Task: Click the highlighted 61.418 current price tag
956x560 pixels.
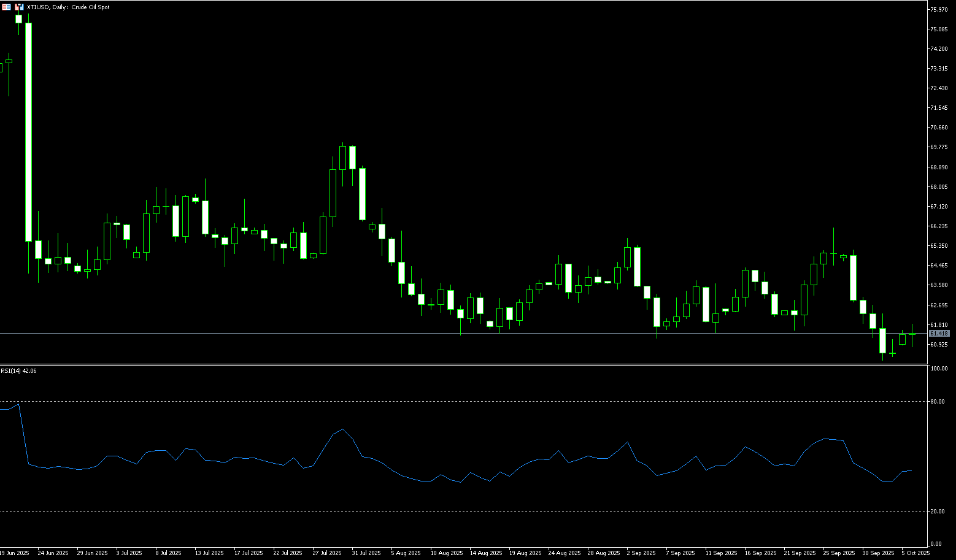Action: tap(939, 334)
